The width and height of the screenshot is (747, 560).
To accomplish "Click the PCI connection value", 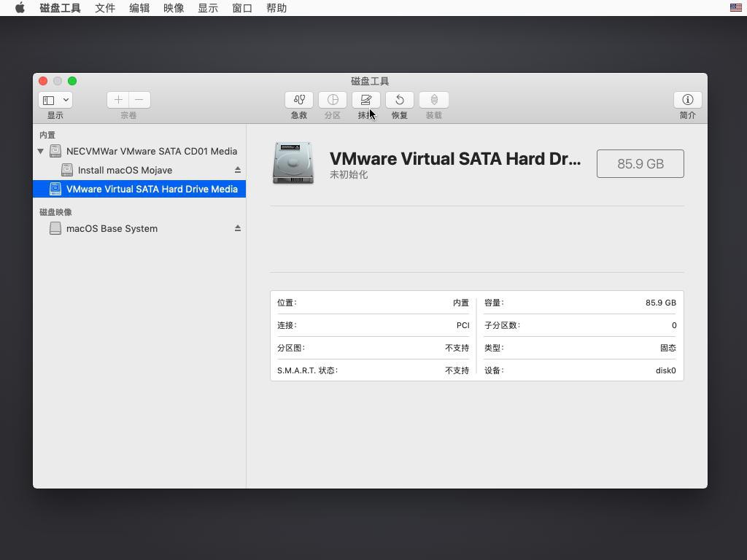I will coord(462,325).
